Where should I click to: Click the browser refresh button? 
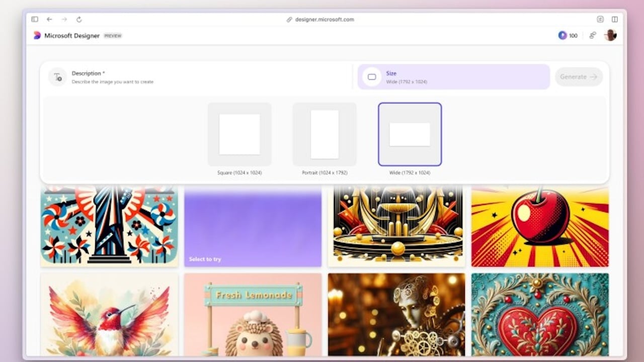click(x=78, y=19)
